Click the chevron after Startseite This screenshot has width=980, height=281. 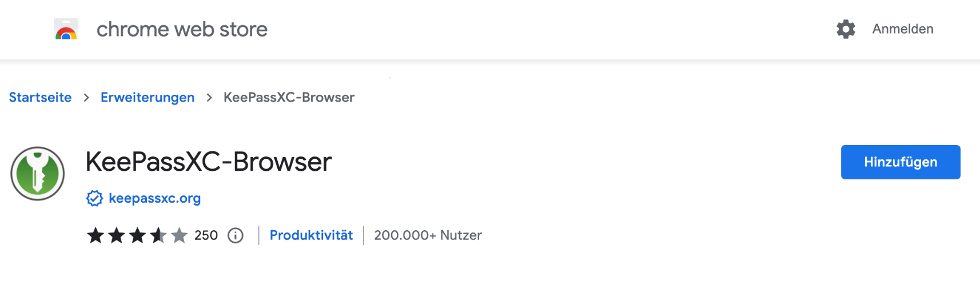click(86, 98)
